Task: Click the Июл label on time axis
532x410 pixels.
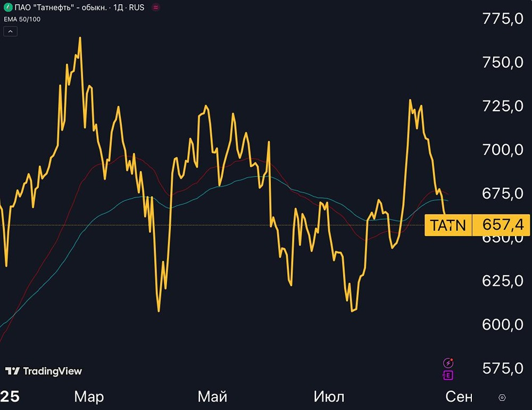Action: pos(329,396)
